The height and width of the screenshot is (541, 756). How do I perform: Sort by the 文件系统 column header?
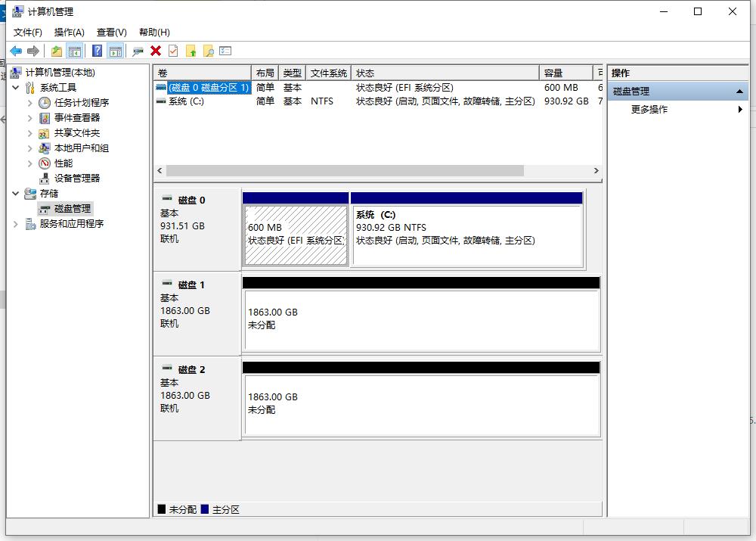tap(328, 73)
